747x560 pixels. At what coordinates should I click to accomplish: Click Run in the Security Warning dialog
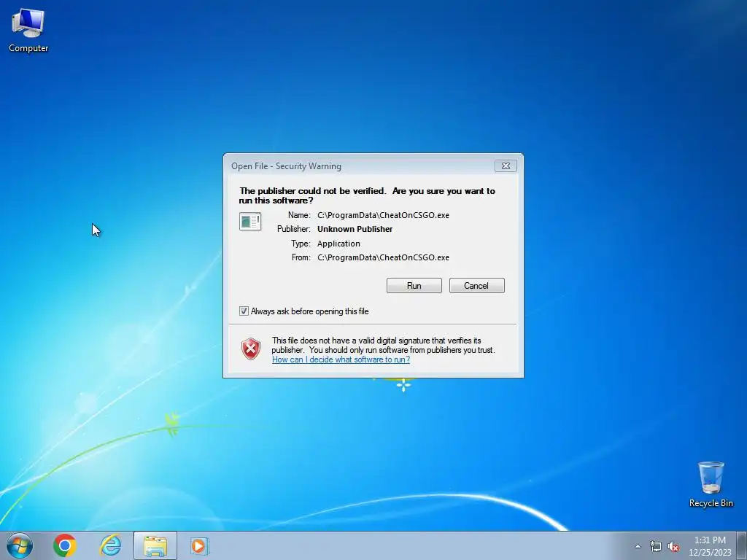(x=414, y=286)
